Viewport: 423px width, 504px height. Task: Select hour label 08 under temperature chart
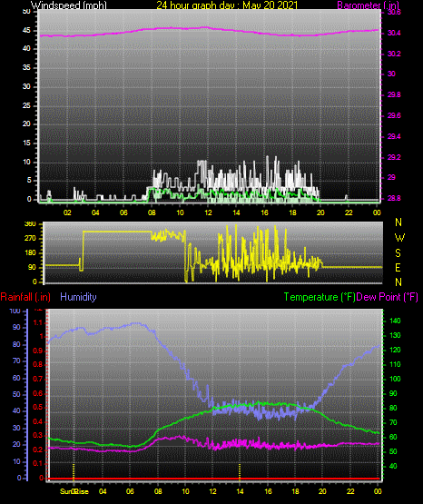pos(158,491)
